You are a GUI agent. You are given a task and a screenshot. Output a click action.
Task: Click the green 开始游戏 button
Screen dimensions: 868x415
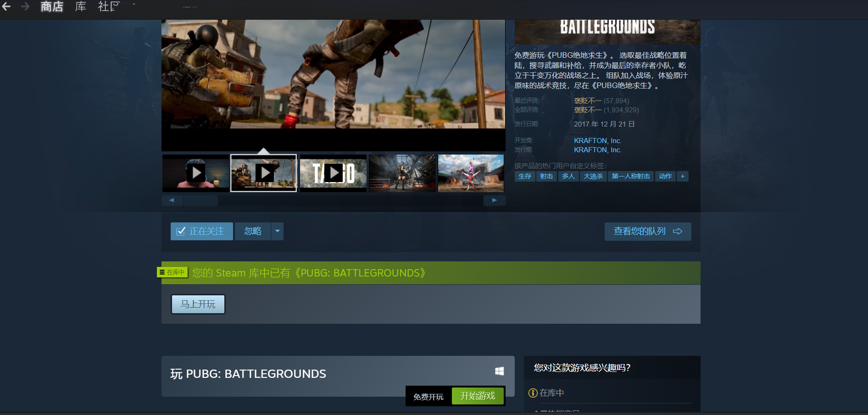pos(478,396)
